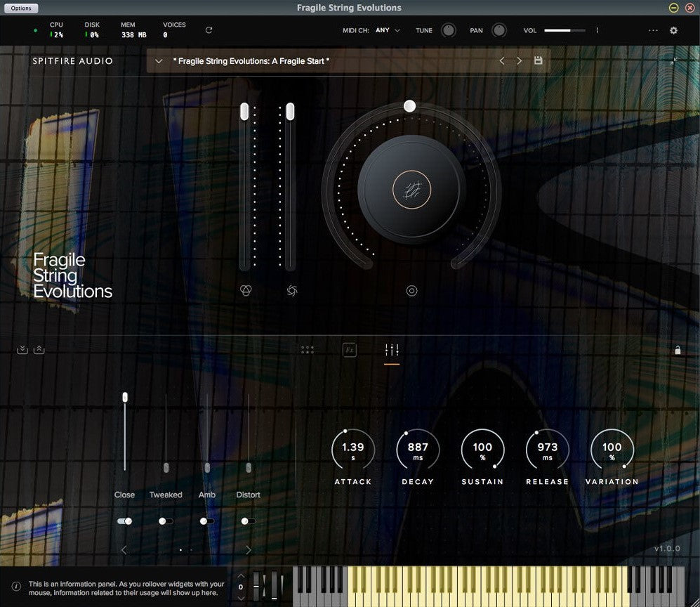Click the Vol slider in top bar
The width and height of the screenshot is (700, 607).
(565, 30)
